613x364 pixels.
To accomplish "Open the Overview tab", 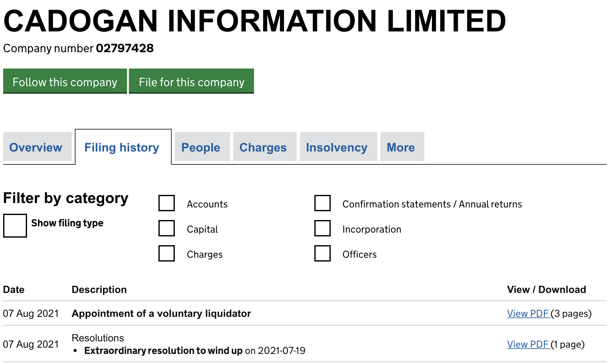I will pyautogui.click(x=36, y=147).
